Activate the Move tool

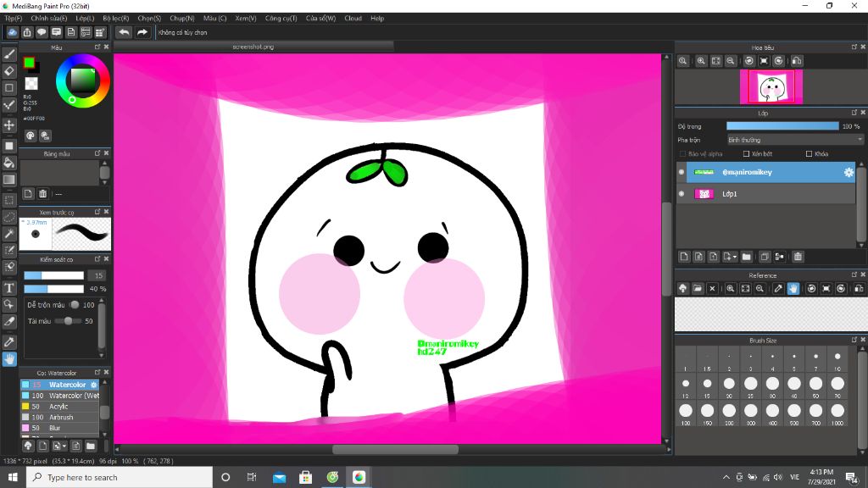click(9, 125)
